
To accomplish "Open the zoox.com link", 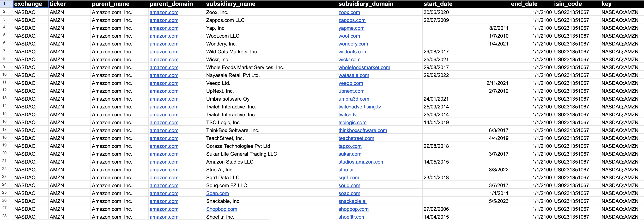I will (x=349, y=12).
